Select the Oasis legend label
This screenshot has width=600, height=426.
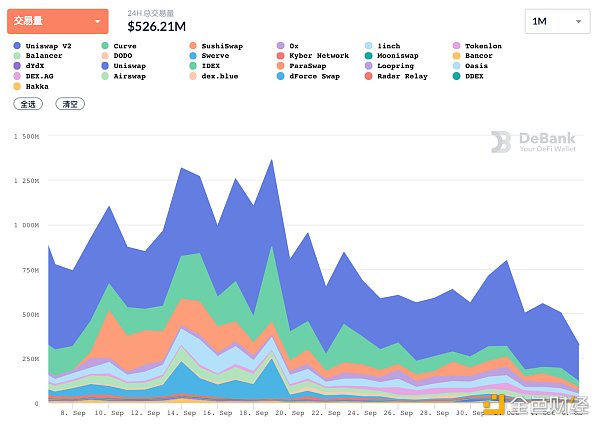tap(476, 65)
